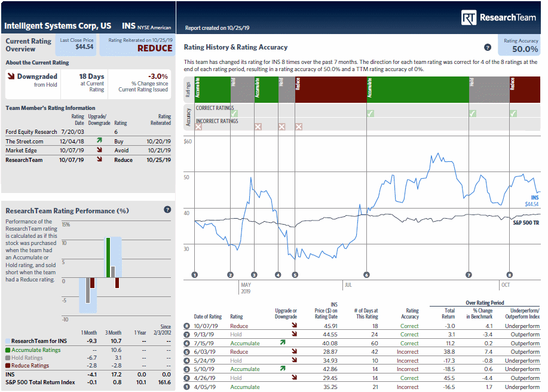Select chart marker number 2
This screenshot has width=548, height=392.
pyautogui.click(x=230, y=275)
